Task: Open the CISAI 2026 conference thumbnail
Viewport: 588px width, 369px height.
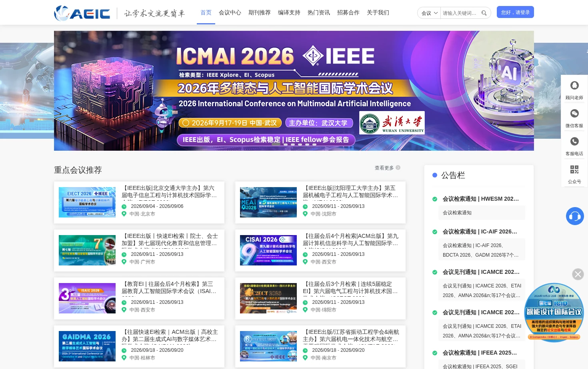Action: 268,250
